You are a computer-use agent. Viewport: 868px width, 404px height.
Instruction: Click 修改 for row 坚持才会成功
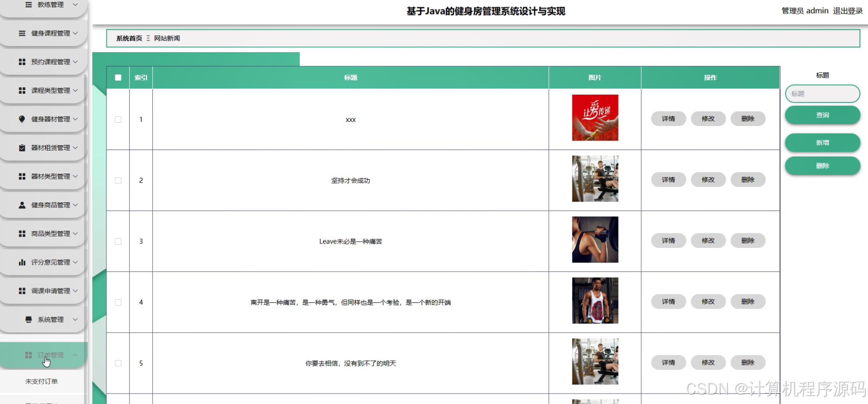point(708,180)
